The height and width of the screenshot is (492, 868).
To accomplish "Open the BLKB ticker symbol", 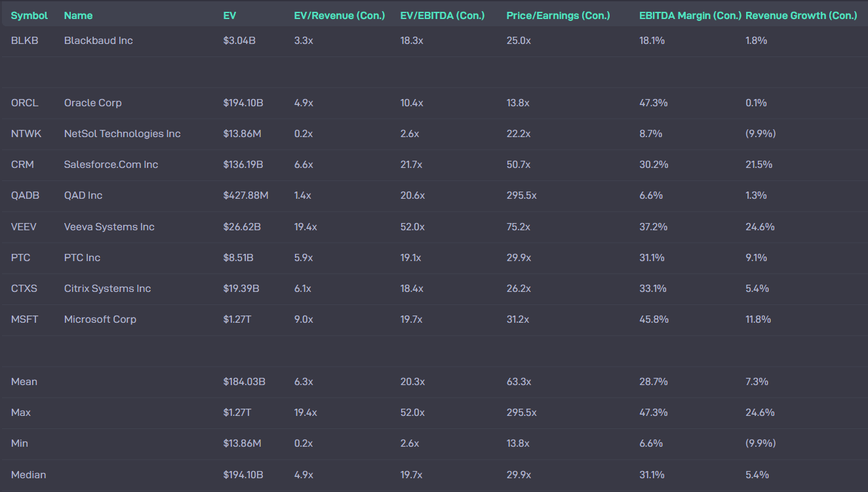I will pyautogui.click(x=25, y=41).
